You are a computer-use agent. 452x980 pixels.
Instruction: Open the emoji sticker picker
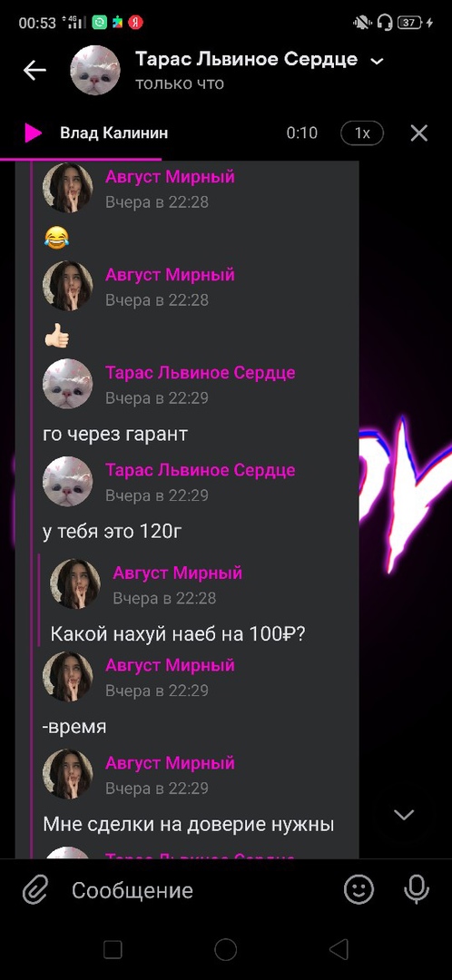(359, 889)
